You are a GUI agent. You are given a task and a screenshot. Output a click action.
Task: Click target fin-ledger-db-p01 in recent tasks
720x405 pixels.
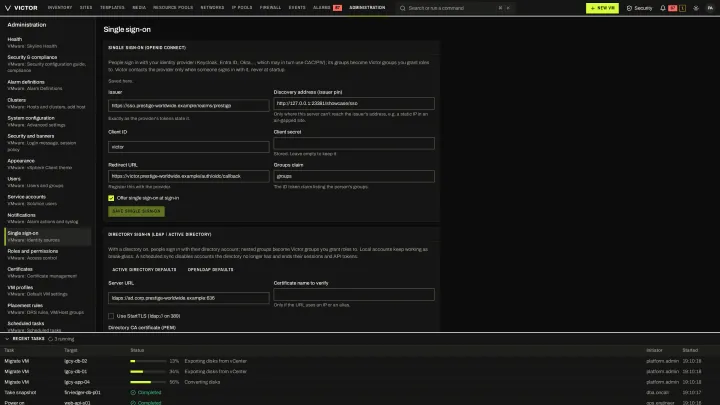[x=83, y=393]
